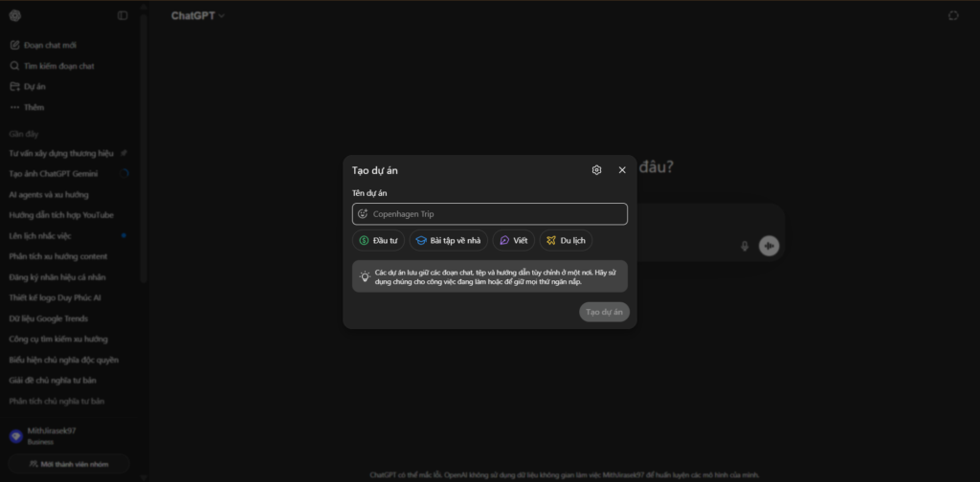Viewport: 980px width, 482px height.
Task: Select the Đầu tư project template chip
Action: 378,240
